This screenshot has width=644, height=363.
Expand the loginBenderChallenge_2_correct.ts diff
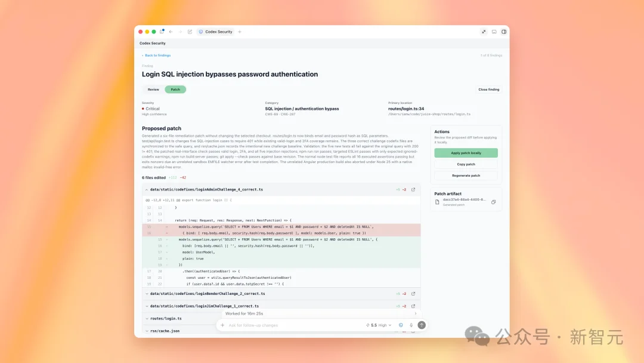pos(147,294)
